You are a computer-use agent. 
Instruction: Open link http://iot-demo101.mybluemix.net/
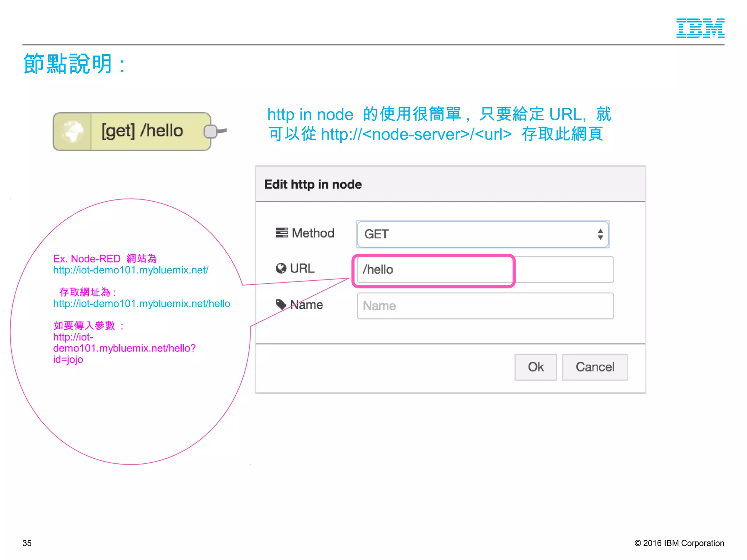pyautogui.click(x=131, y=270)
